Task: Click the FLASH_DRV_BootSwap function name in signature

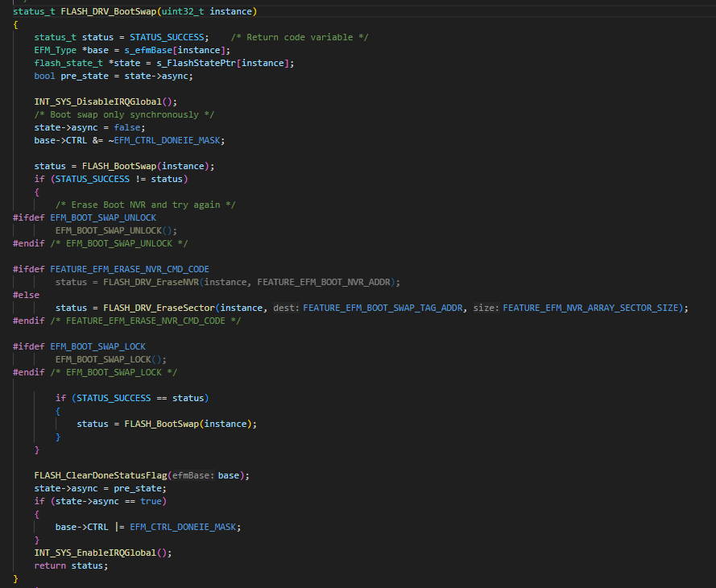Action: pyautogui.click(x=109, y=11)
